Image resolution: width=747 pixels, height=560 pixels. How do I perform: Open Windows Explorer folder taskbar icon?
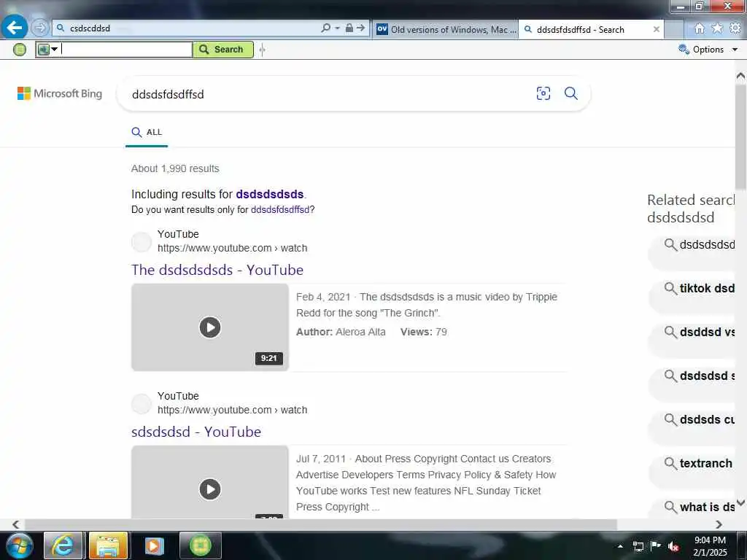(x=108, y=545)
